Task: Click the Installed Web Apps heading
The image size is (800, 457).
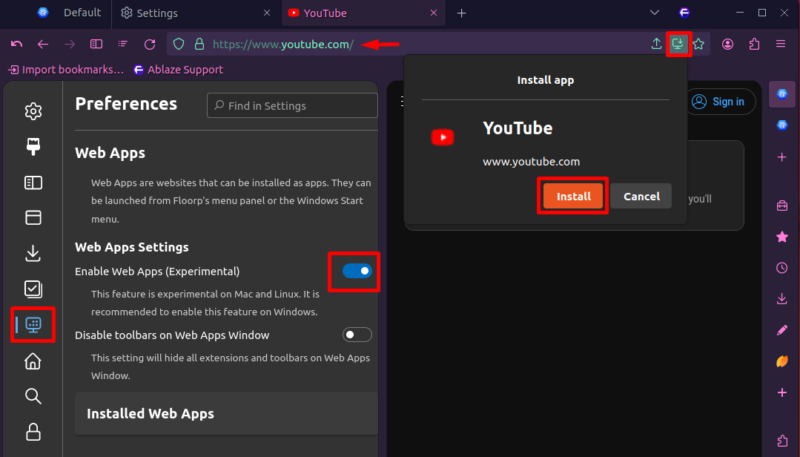Action: 151,414
